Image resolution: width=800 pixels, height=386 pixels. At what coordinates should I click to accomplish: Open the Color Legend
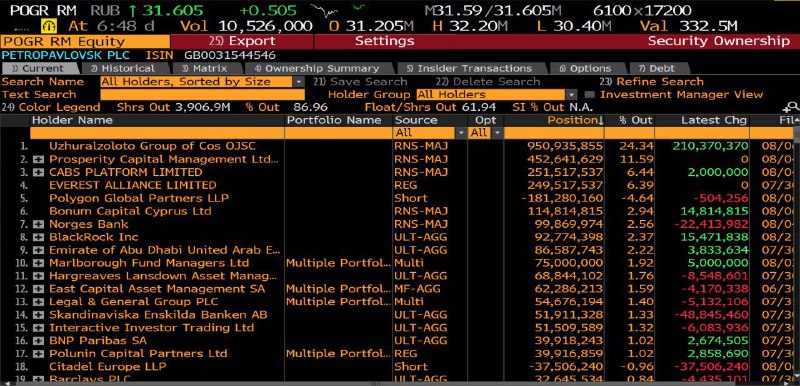pyautogui.click(x=51, y=107)
